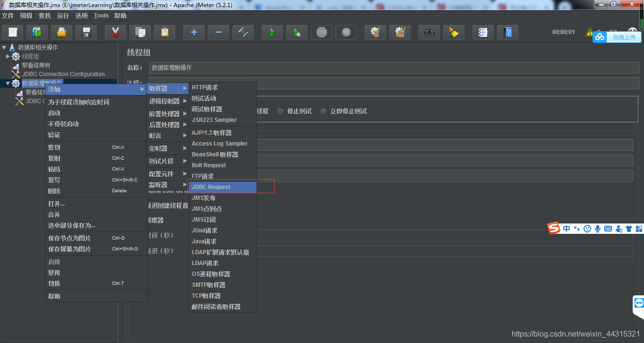The width and height of the screenshot is (644, 343).
Task: Click 不停顿启动 in the context menu
Action: coord(96,124)
